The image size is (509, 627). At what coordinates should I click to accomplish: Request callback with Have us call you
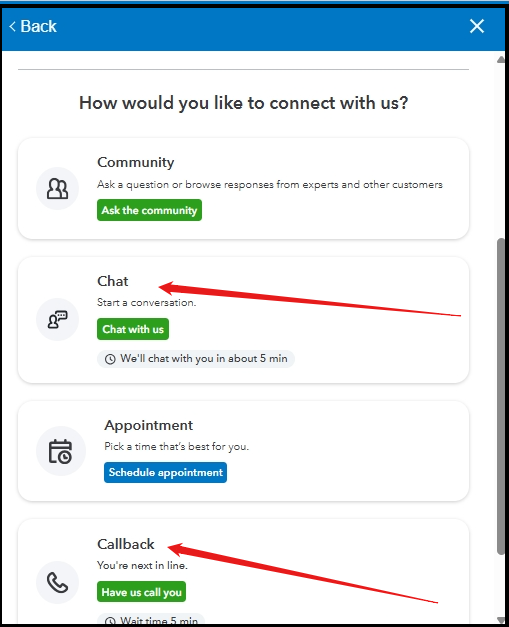(142, 592)
